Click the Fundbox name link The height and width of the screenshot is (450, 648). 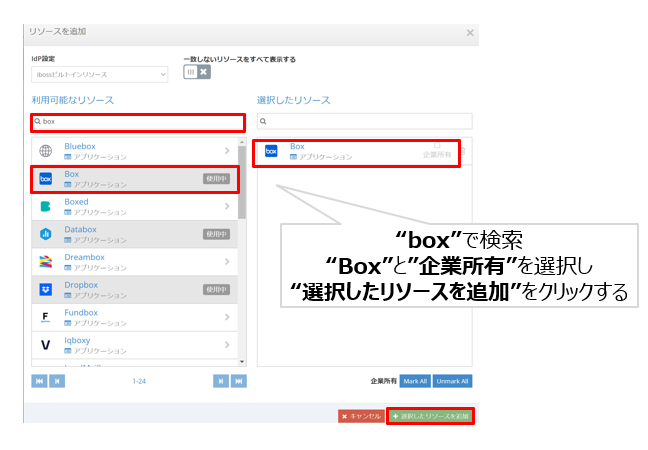pos(81,312)
